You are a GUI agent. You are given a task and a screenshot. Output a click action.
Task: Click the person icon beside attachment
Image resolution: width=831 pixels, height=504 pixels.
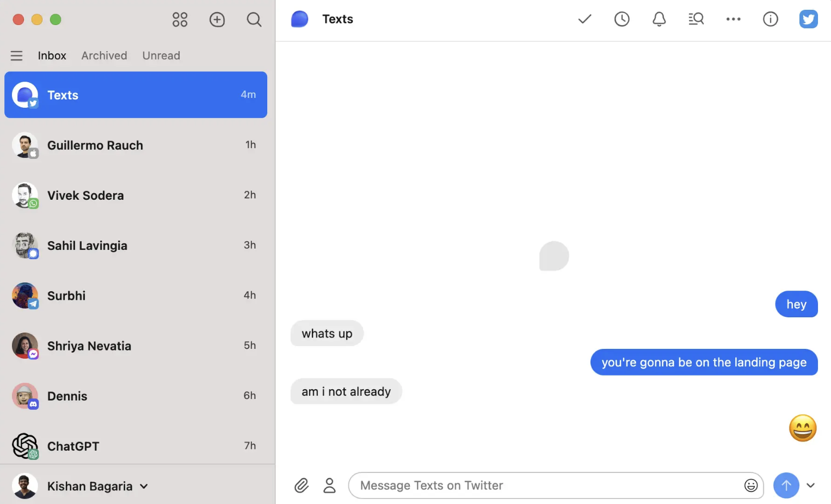coord(329,485)
